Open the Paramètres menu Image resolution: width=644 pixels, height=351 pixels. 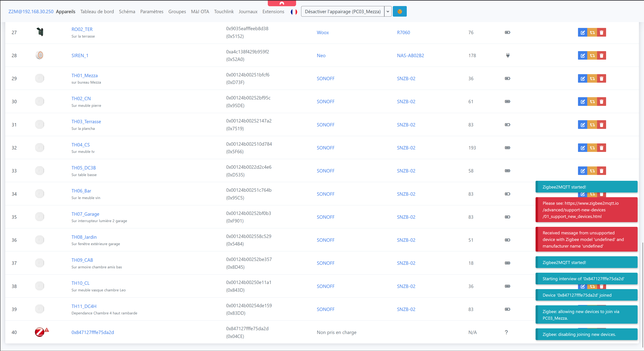point(151,12)
